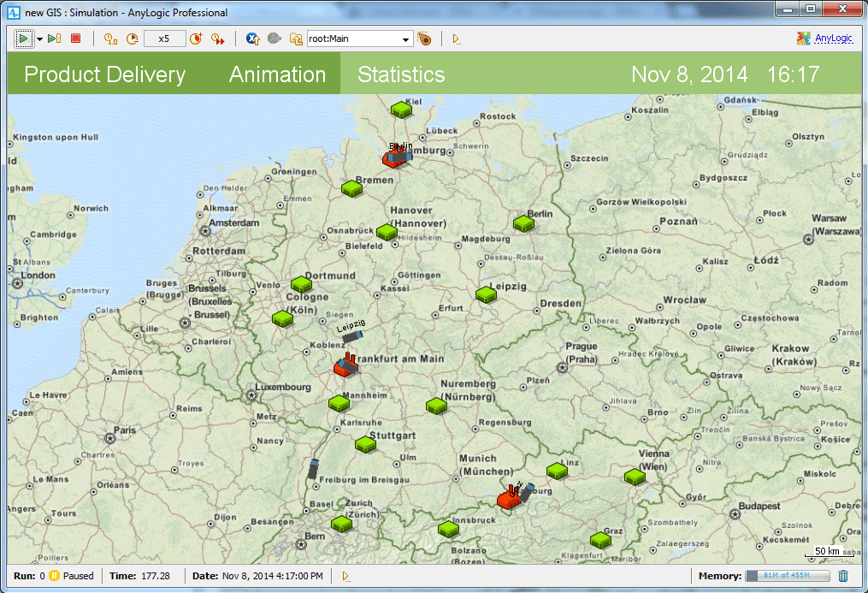This screenshot has height=593, width=868.
Task: Select the green distributor at Nuremberg
Action: pos(436,406)
